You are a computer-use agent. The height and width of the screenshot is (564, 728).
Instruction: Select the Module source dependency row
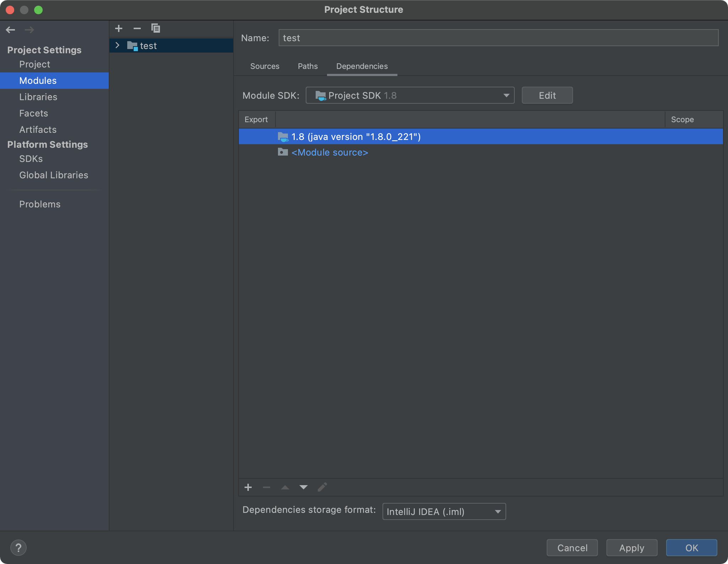coord(330,153)
